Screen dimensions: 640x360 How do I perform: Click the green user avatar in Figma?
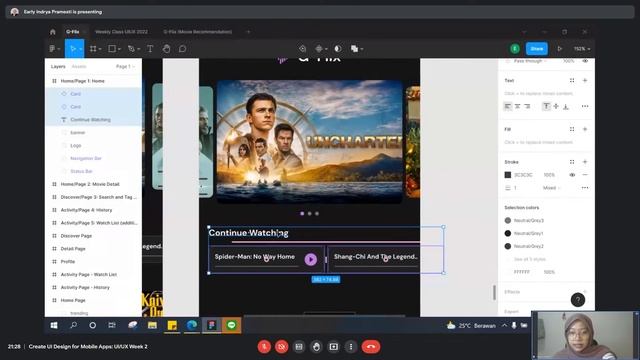point(515,49)
